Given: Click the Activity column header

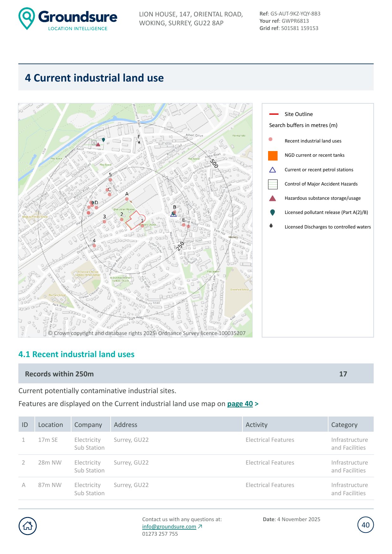Looking at the screenshot, I should [256, 425].
